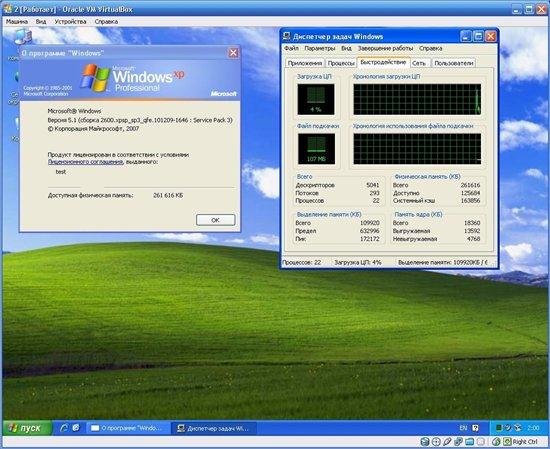The width and height of the screenshot is (550, 449).
Task: Click the Системный кэш value 163856
Action: pyautogui.click(x=470, y=201)
